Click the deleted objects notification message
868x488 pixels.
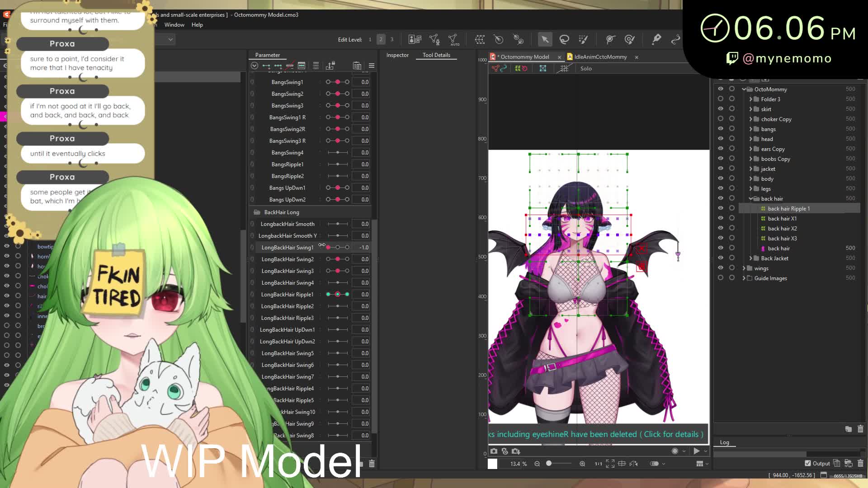point(598,434)
